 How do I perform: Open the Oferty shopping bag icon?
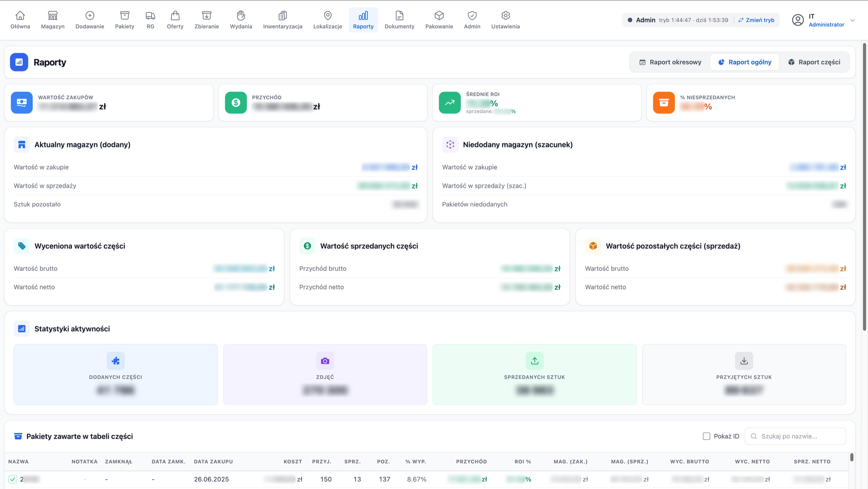175,16
